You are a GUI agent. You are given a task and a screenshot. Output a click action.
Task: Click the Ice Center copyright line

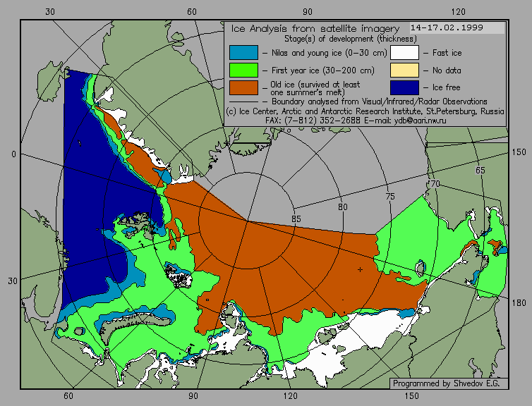pos(365,111)
